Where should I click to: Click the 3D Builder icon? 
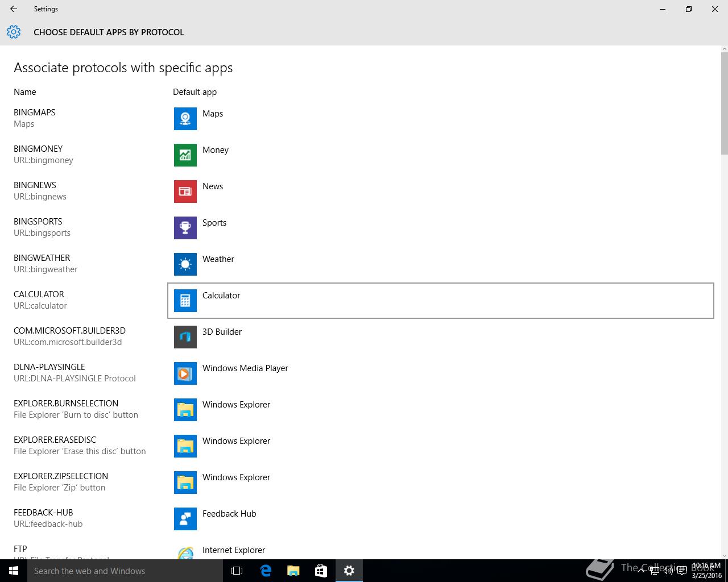pyautogui.click(x=185, y=337)
